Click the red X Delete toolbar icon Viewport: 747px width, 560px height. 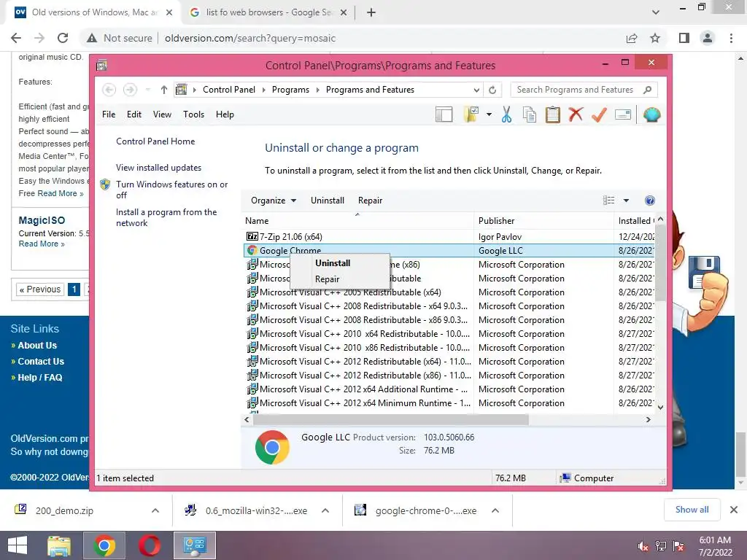pos(576,114)
